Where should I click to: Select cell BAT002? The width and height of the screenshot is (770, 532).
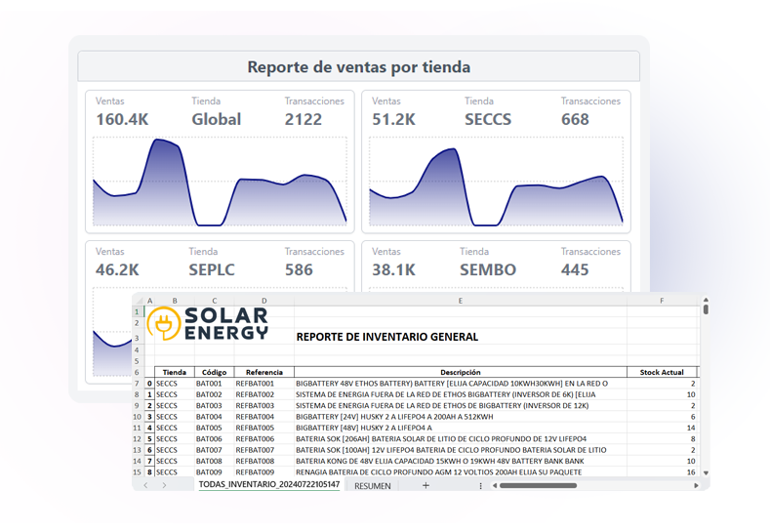214,394
